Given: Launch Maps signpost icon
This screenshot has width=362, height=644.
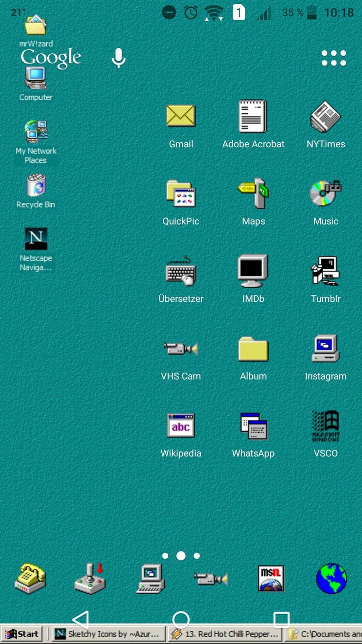Looking at the screenshot, I should (x=253, y=193).
